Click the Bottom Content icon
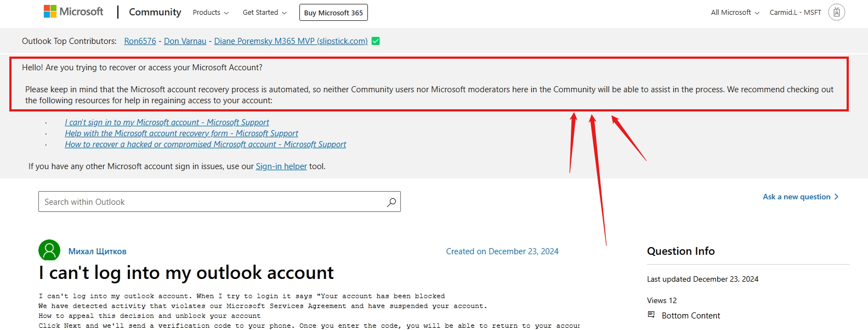Image resolution: width=868 pixels, height=330 pixels. 651,315
